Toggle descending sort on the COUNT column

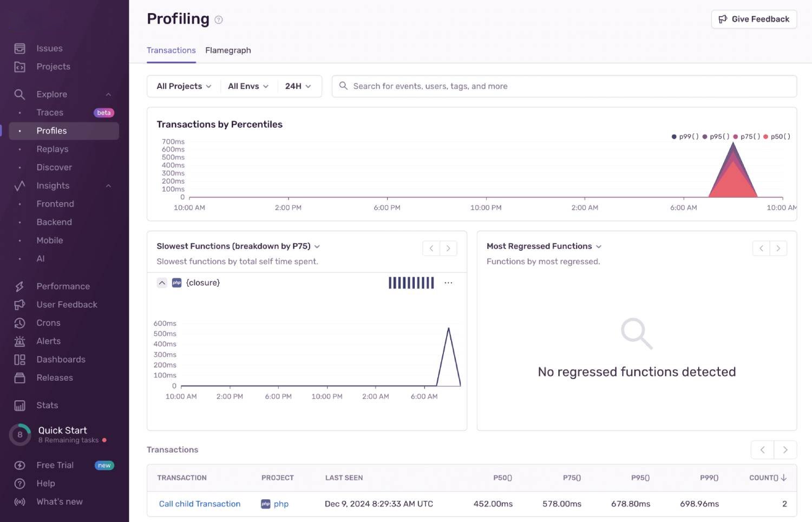(767, 478)
